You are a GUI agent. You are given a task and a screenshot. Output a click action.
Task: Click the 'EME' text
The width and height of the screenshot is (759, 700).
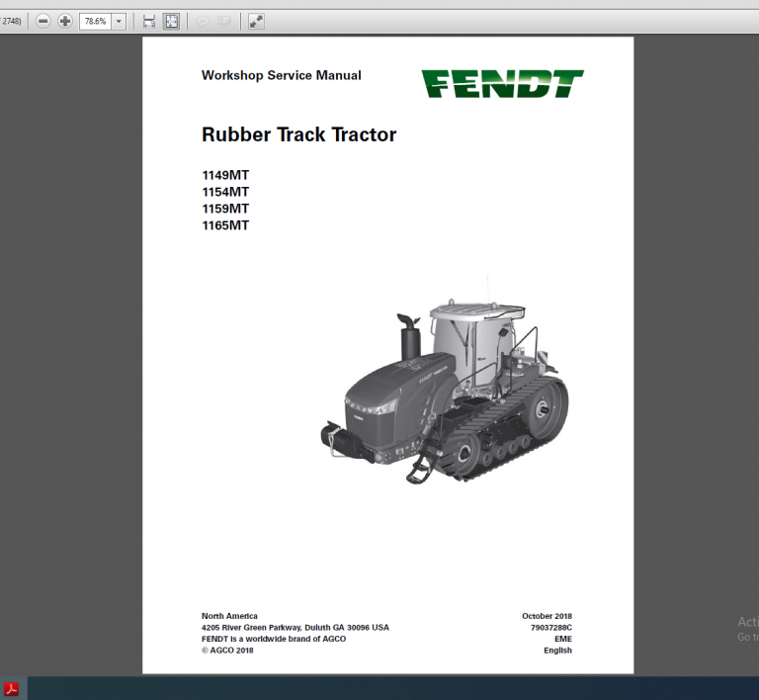coord(563,639)
